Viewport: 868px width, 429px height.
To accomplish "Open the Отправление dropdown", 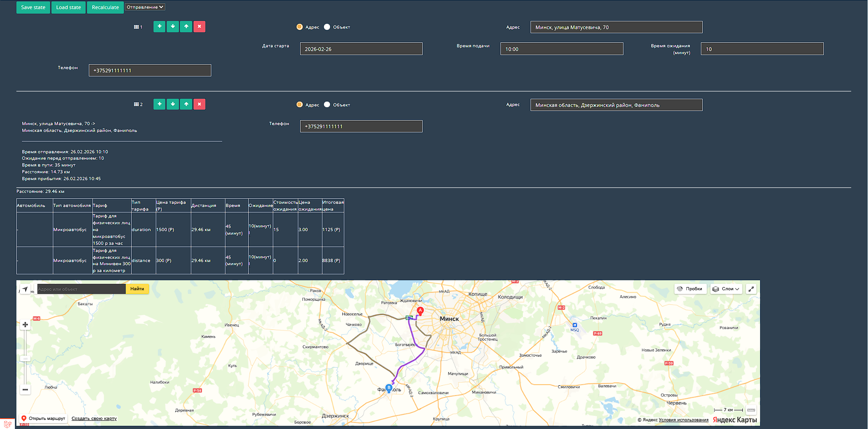I will click(145, 7).
